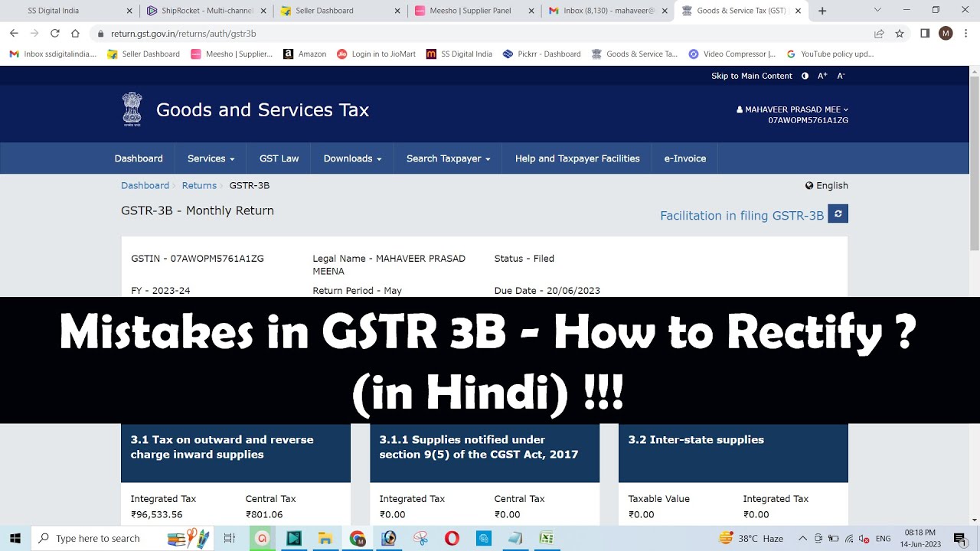This screenshot has height=551, width=980.
Task: Open Chrome side panel icon
Action: point(925,34)
